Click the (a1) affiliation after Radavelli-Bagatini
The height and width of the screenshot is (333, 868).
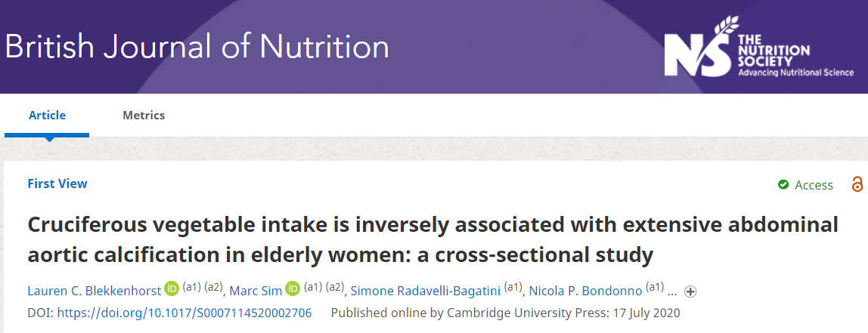[513, 287]
